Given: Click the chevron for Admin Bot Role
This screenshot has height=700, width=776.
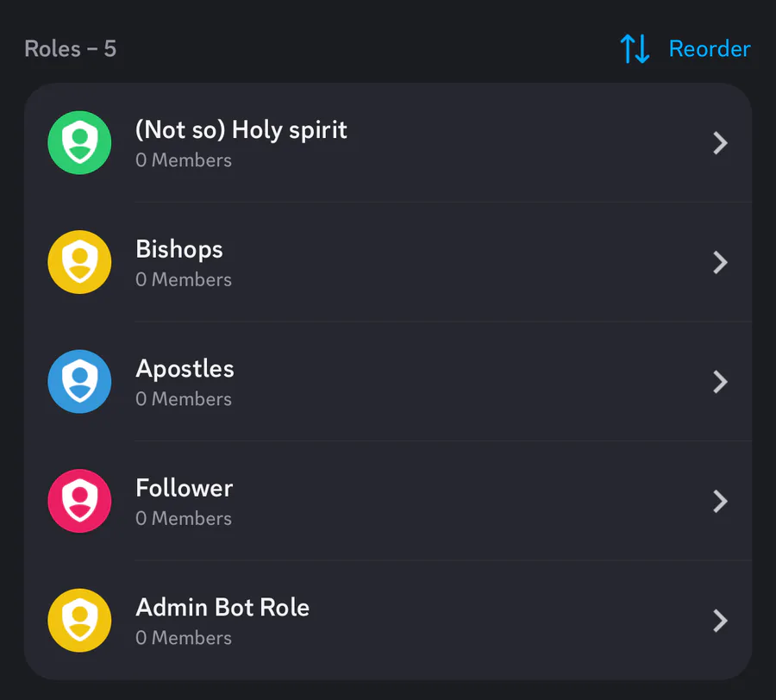Looking at the screenshot, I should tap(721, 621).
